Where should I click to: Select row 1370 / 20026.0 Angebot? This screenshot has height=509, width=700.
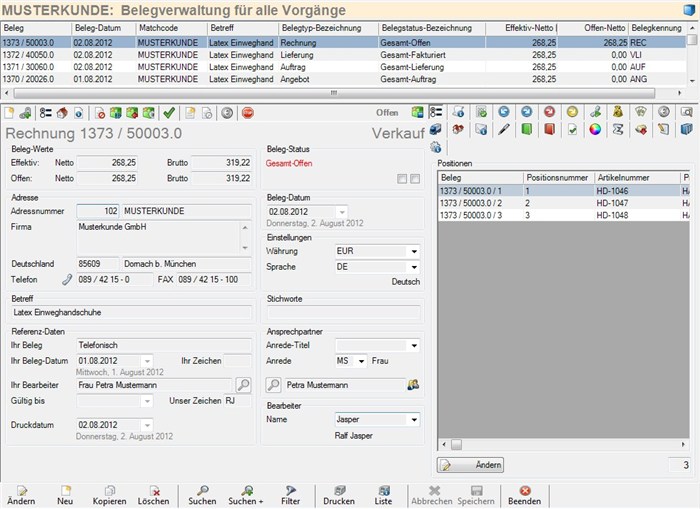coord(343,79)
